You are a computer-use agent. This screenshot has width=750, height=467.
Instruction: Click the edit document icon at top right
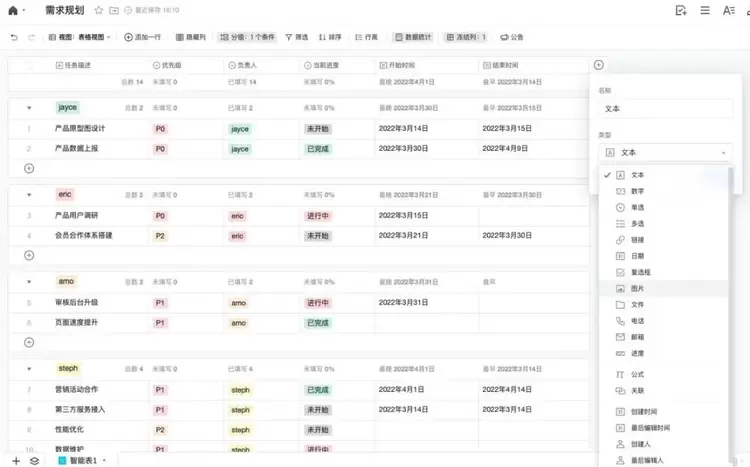coord(681,10)
